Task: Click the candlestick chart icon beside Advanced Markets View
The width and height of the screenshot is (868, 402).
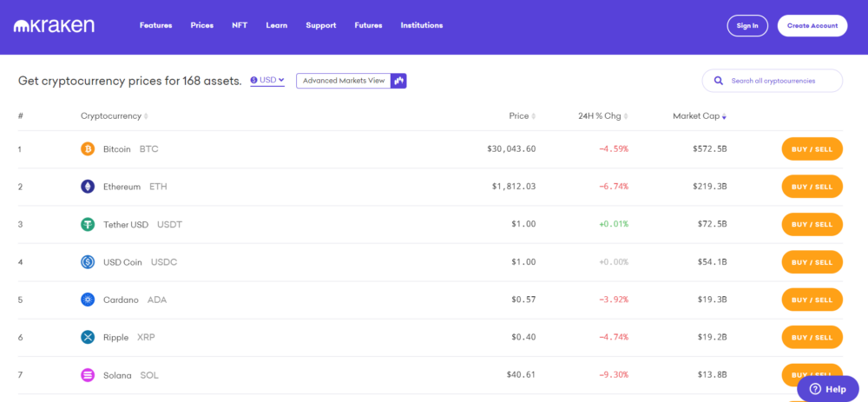Action: 398,81
